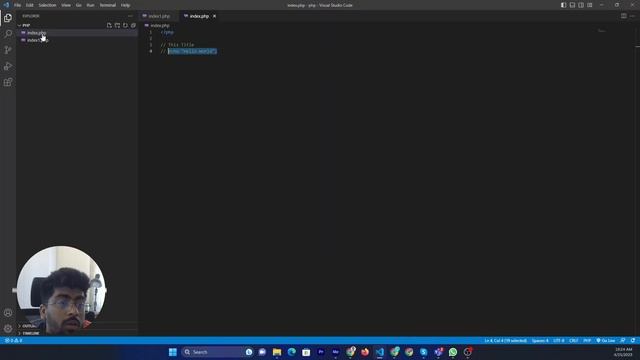This screenshot has height=360, width=640.
Task: Open the Selection menu
Action: click(x=47, y=5)
